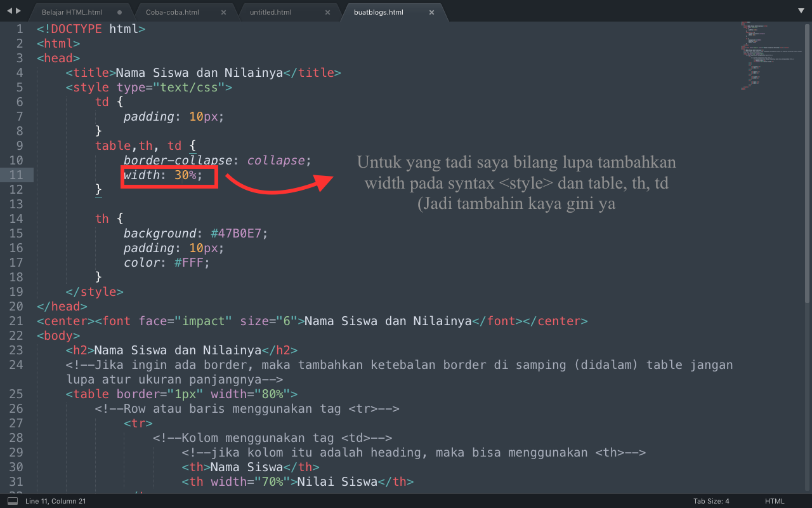
Task: Close the untitled.html tab
Action: point(327,12)
